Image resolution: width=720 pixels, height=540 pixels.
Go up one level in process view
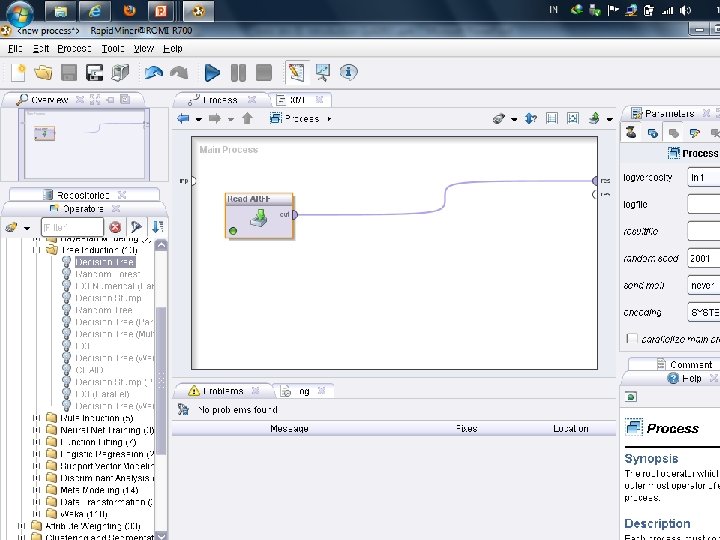coord(248,118)
